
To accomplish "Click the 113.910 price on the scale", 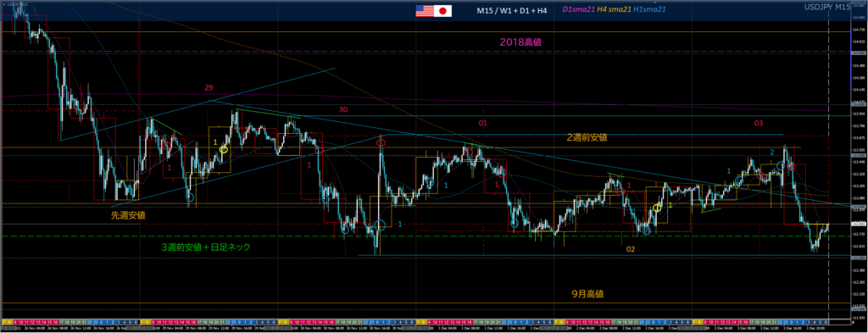I will coord(860,114).
